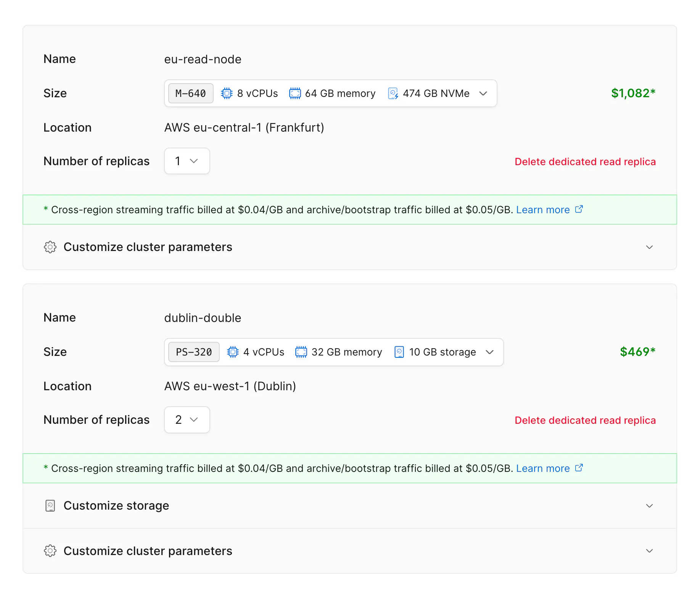Click the M-640 size badge
Screen dimensions: 700x597
coord(191,93)
